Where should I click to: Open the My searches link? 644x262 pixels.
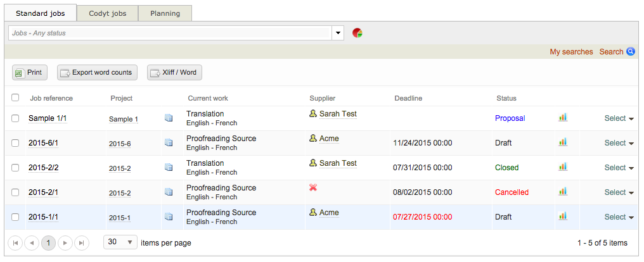click(x=571, y=52)
